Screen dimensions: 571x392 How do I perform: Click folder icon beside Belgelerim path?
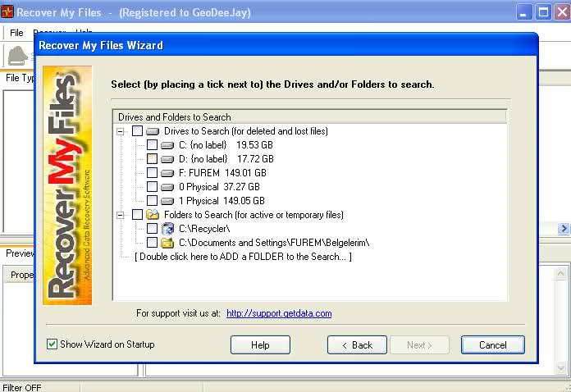[x=167, y=243]
